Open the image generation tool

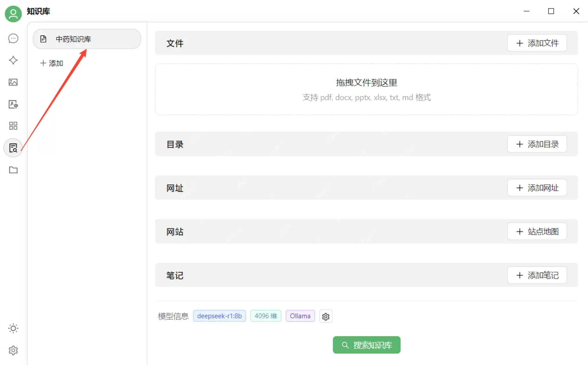pyautogui.click(x=13, y=82)
